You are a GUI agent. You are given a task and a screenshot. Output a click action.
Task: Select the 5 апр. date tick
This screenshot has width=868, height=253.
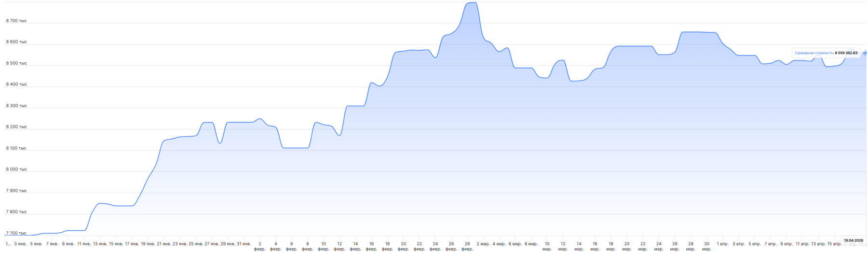pos(755,244)
